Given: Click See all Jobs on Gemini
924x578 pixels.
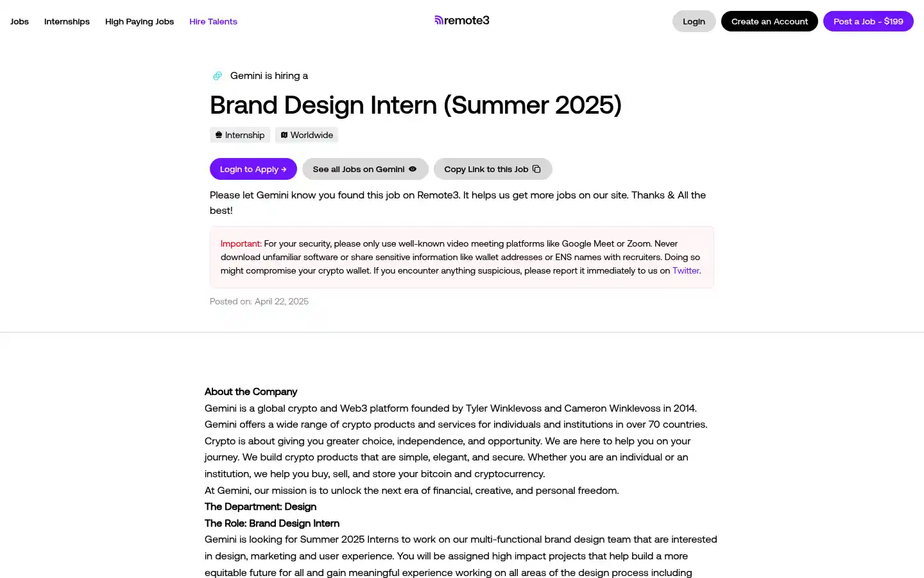Looking at the screenshot, I should coord(359,169).
